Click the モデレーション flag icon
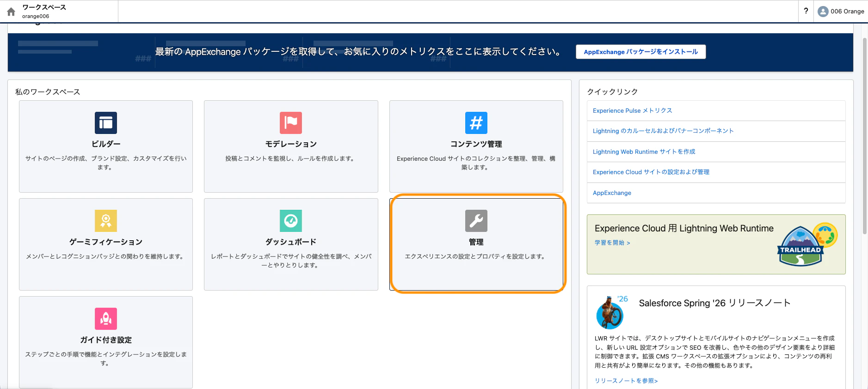The image size is (868, 389). pos(291,123)
